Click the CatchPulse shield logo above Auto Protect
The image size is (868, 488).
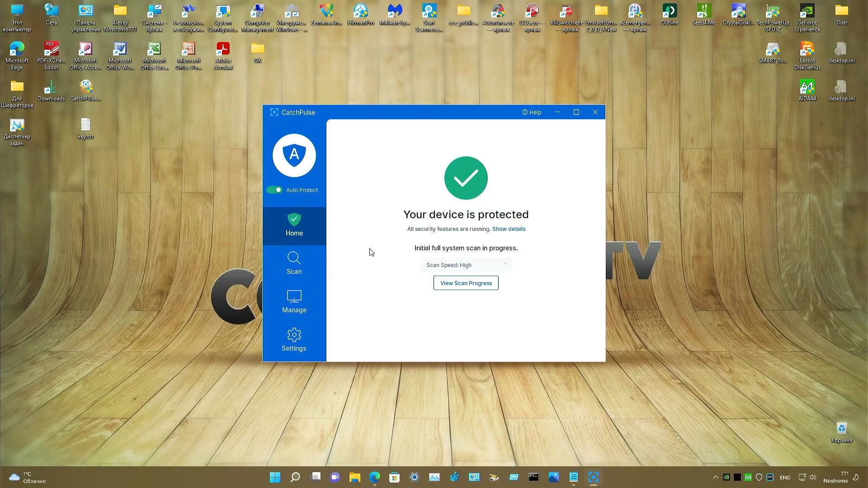point(294,155)
